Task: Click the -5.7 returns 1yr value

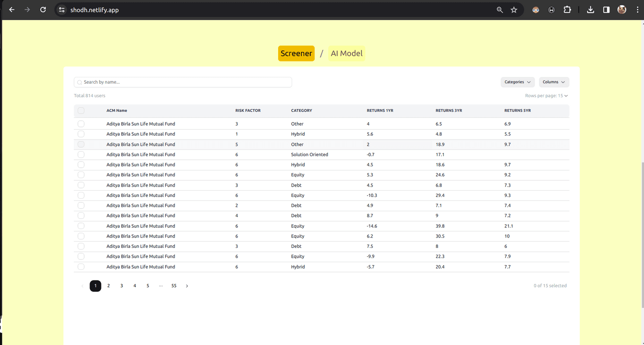Action: [370, 267]
